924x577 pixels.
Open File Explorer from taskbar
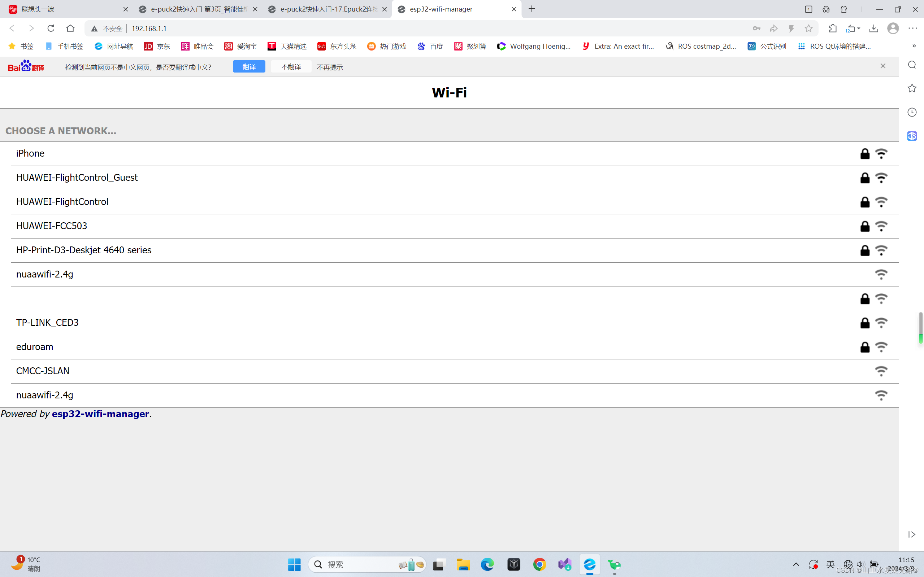[x=463, y=564]
